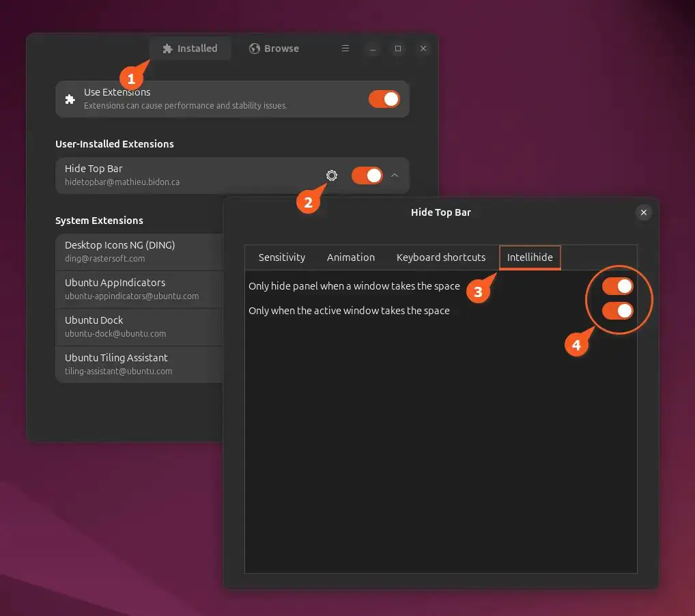Select the Installed tab

pos(190,48)
